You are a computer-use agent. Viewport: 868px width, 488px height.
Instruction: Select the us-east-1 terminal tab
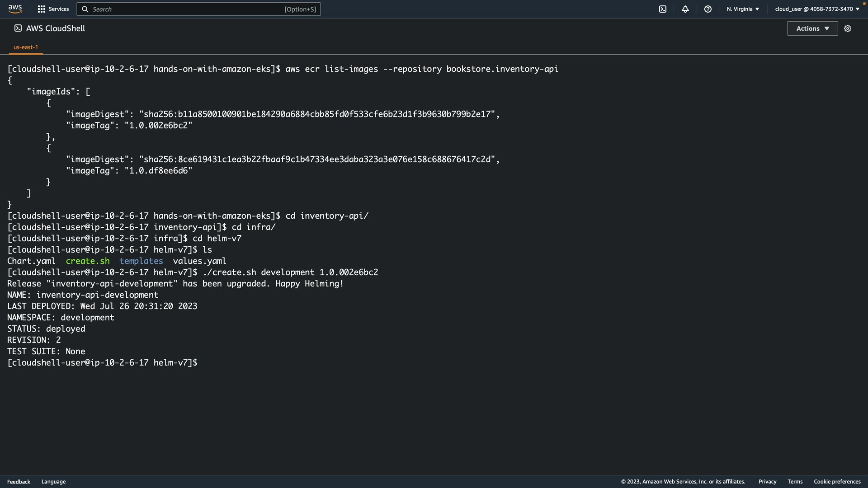pyautogui.click(x=26, y=47)
